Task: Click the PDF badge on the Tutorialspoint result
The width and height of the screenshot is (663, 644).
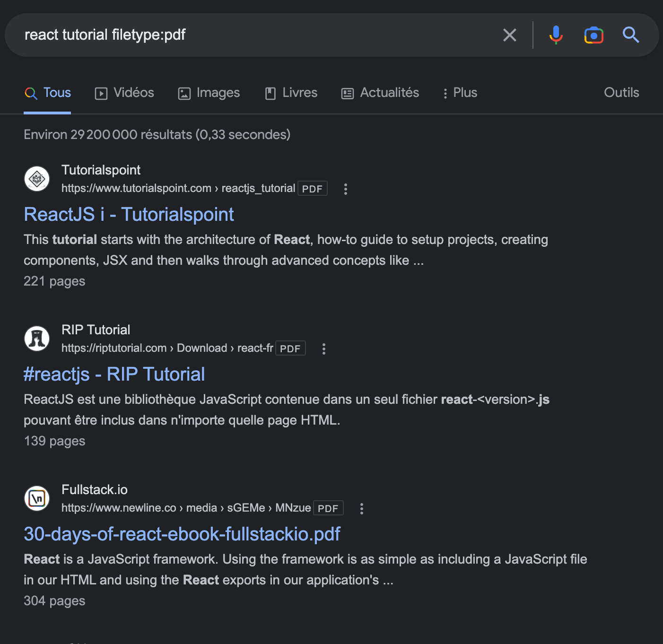Action: 313,189
